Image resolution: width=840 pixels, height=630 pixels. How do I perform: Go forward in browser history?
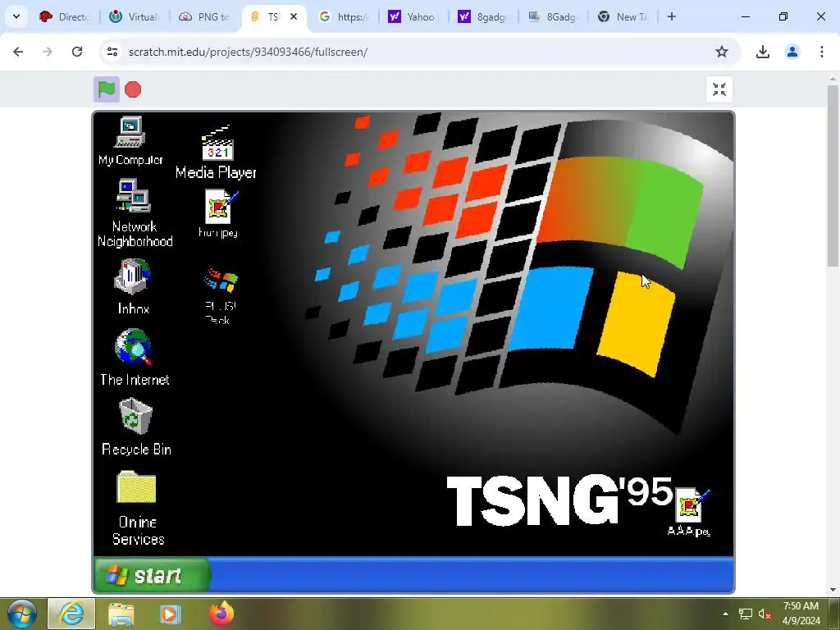click(x=48, y=52)
